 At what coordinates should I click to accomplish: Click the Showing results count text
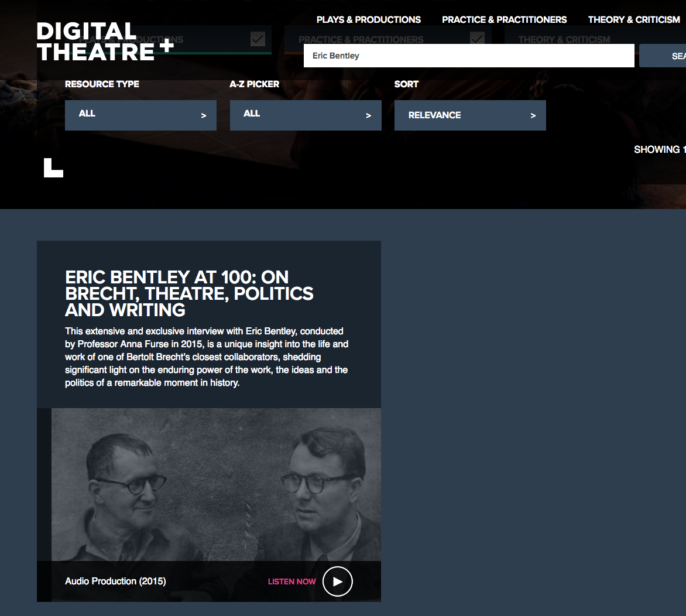tap(660, 149)
